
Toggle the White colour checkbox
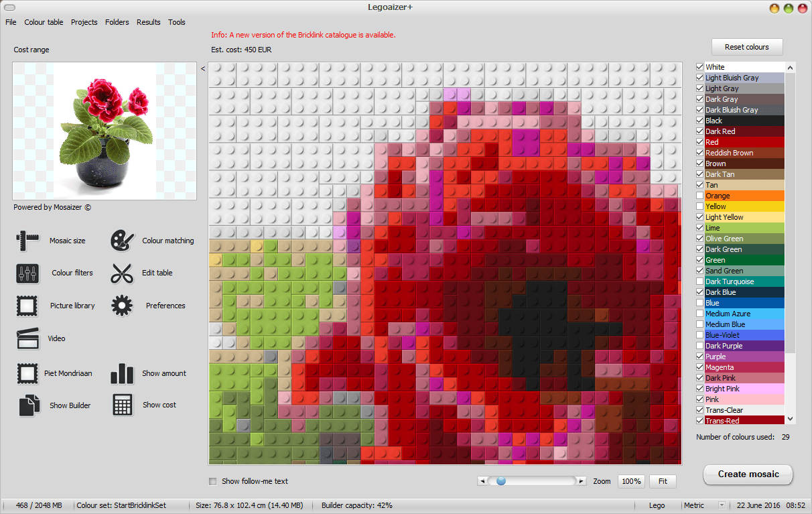tap(700, 67)
